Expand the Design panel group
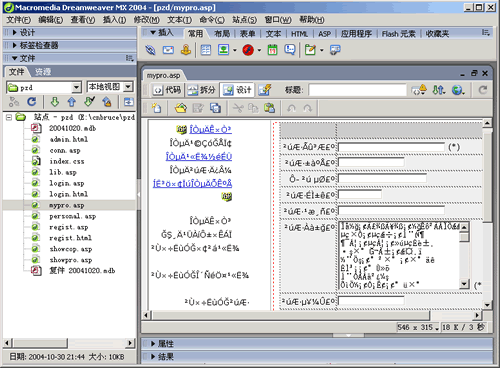 click(x=15, y=32)
